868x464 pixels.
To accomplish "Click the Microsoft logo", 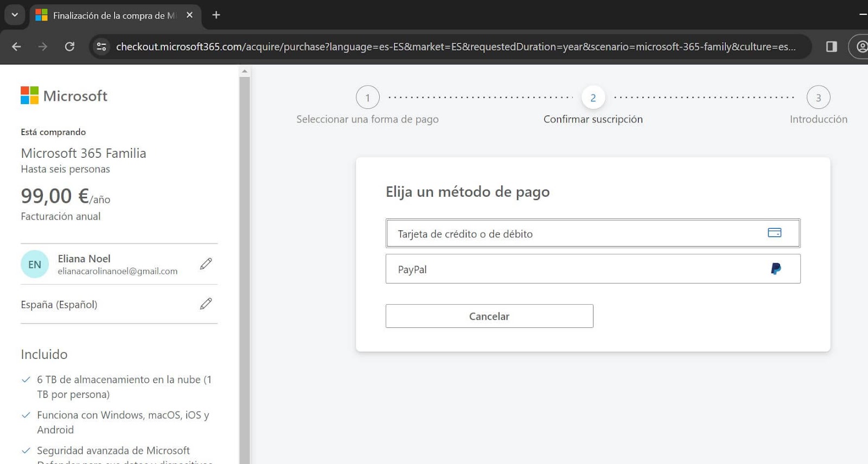I will coord(64,95).
